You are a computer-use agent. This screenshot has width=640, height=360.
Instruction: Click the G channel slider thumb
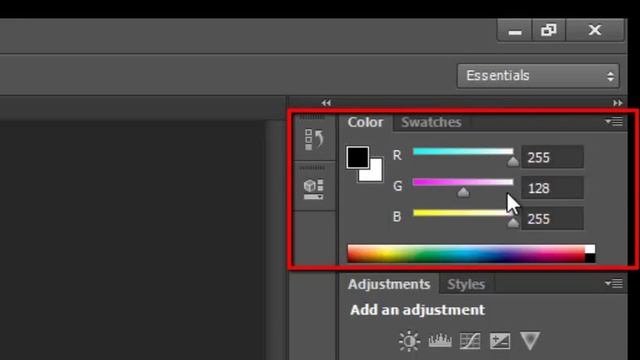point(463,192)
